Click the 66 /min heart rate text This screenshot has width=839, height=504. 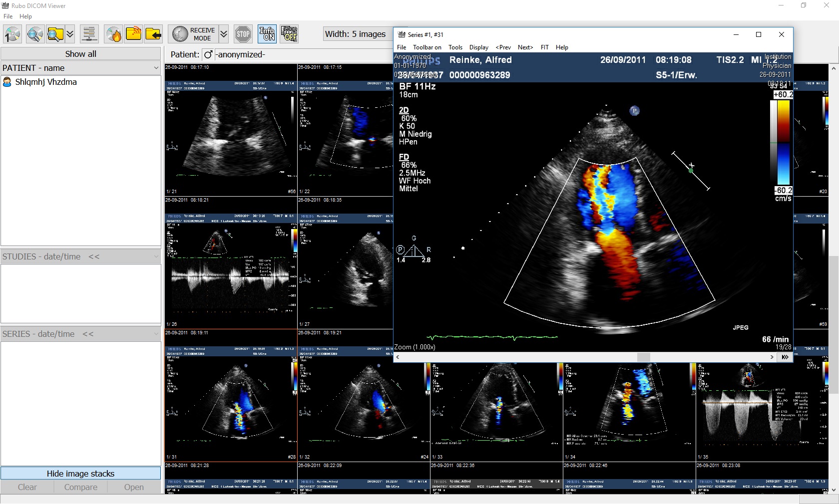775,339
